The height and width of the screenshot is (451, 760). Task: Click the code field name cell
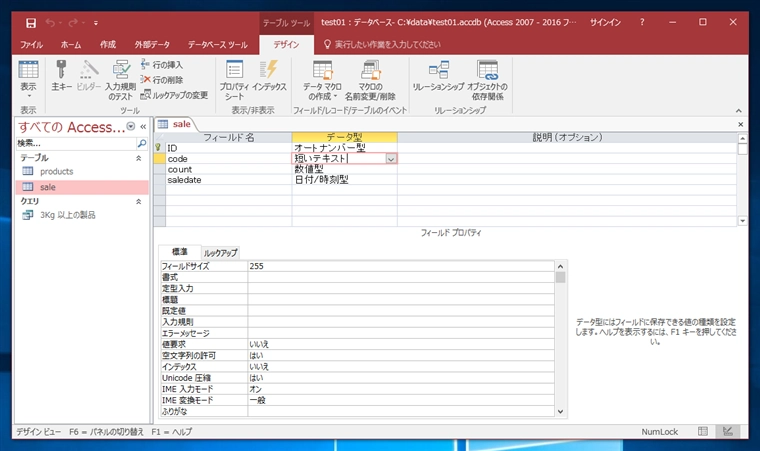pos(229,159)
